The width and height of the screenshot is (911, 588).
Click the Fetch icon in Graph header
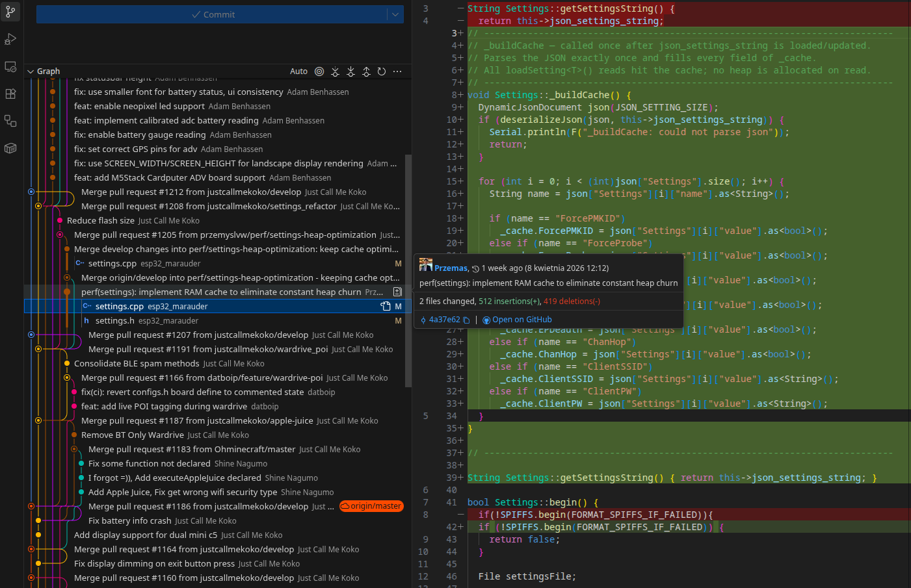(x=335, y=71)
